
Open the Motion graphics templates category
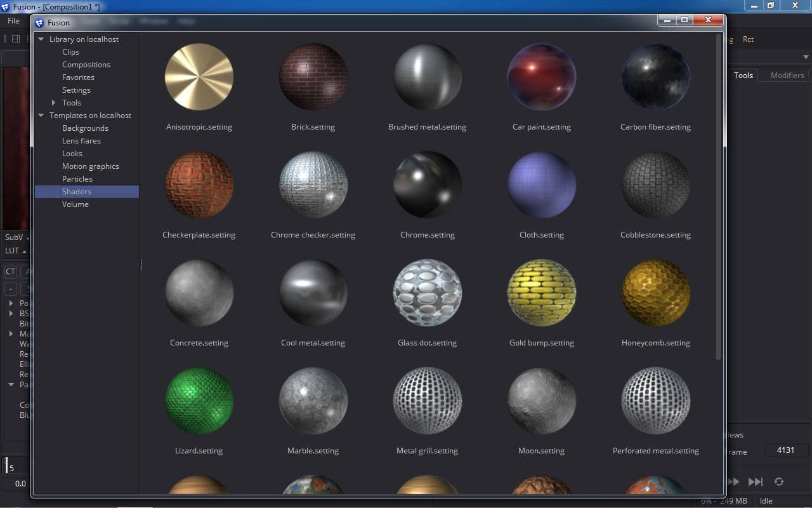(91, 166)
